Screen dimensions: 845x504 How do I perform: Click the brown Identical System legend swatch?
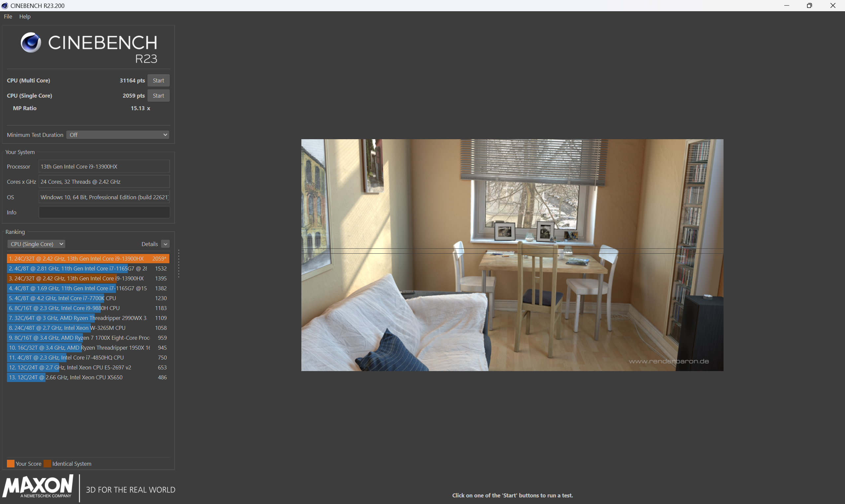tap(47, 463)
